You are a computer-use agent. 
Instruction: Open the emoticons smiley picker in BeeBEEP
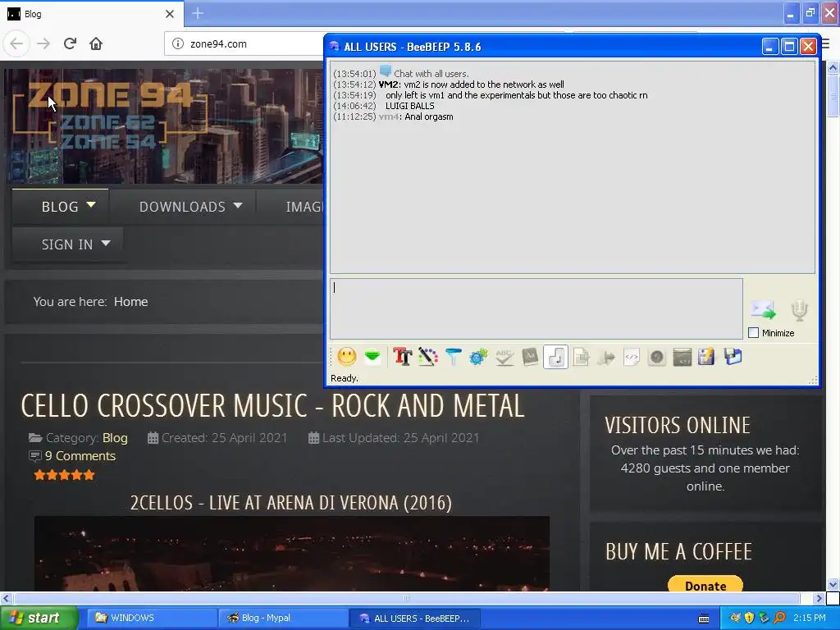coord(347,357)
